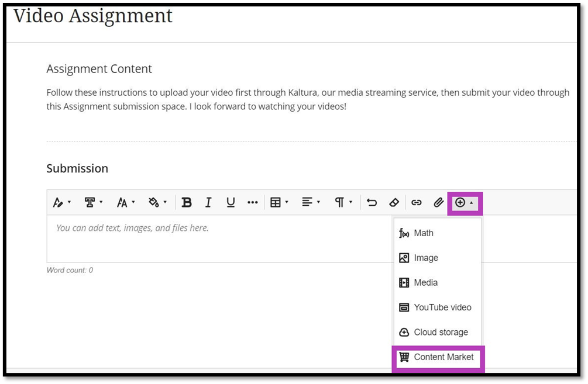The width and height of the screenshot is (588, 384).
Task: Attach a file with the paperclip icon
Action: [438, 202]
